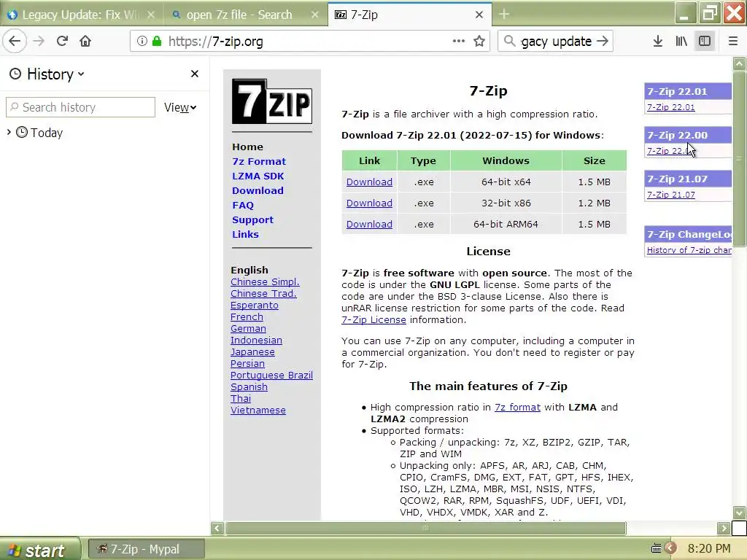Viewport: 747px width, 560px height.
Task: Open the 7-Zip License link
Action: (x=373, y=320)
